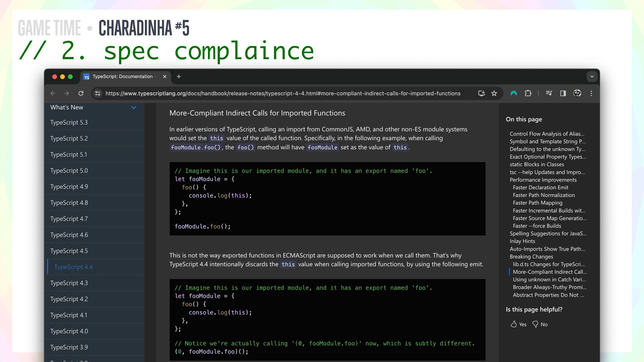Jump to Spelling Suggestions for JavaScript
The height and width of the screenshot is (362, 644).
(x=548, y=234)
